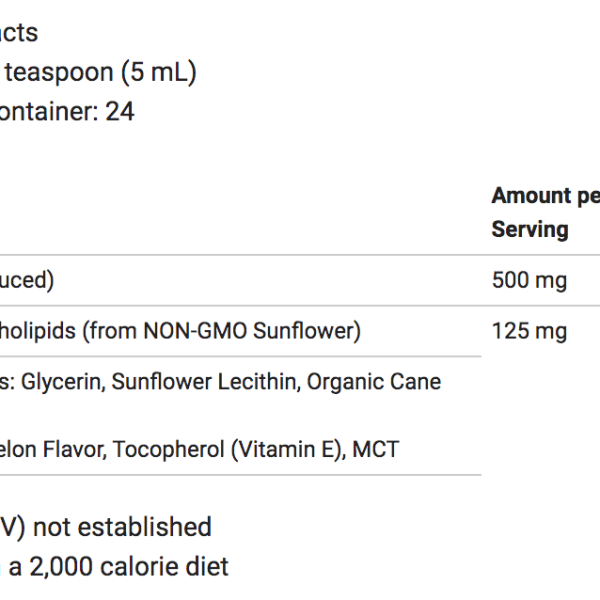Viewport: 600px width, 600px height.
Task: Click the 'not established' footnote text
Action: [x=122, y=527]
